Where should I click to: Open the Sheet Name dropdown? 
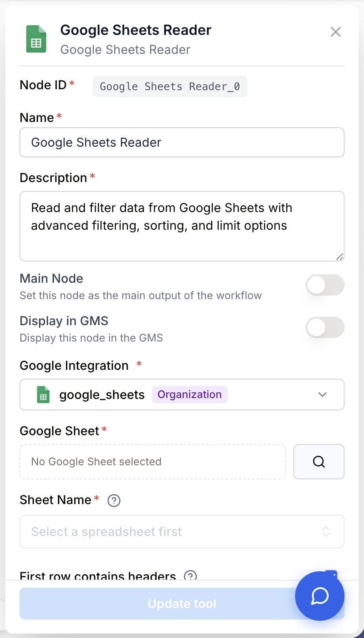pyautogui.click(x=182, y=532)
